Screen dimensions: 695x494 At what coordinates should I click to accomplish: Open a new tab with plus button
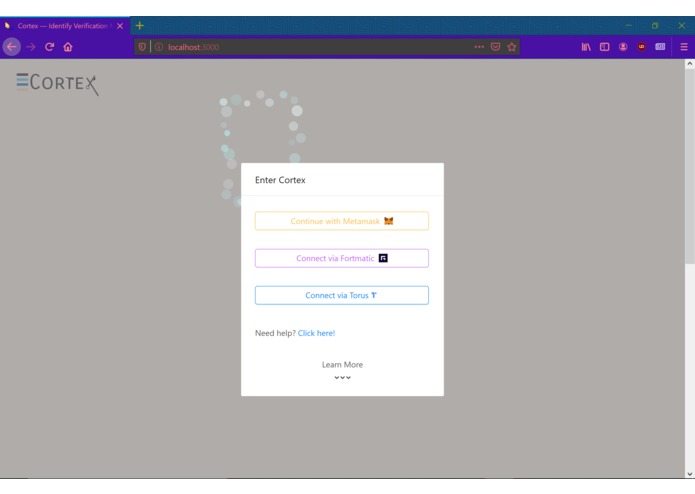140,26
